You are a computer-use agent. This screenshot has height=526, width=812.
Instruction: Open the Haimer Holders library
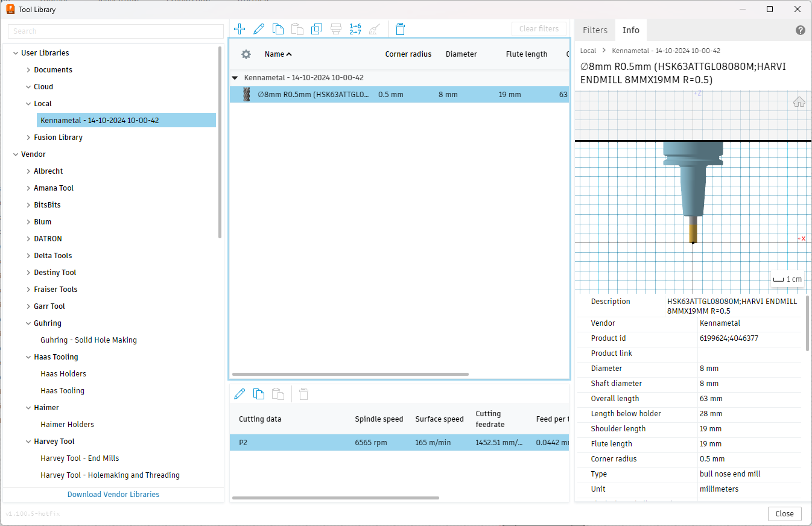pyautogui.click(x=68, y=425)
